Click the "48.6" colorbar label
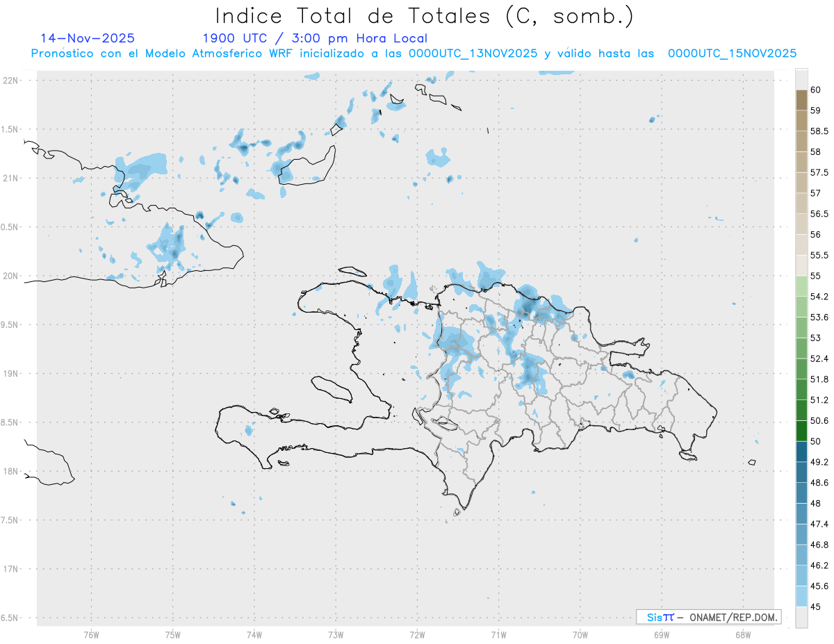Viewport: 834px width, 644px height. (819, 483)
